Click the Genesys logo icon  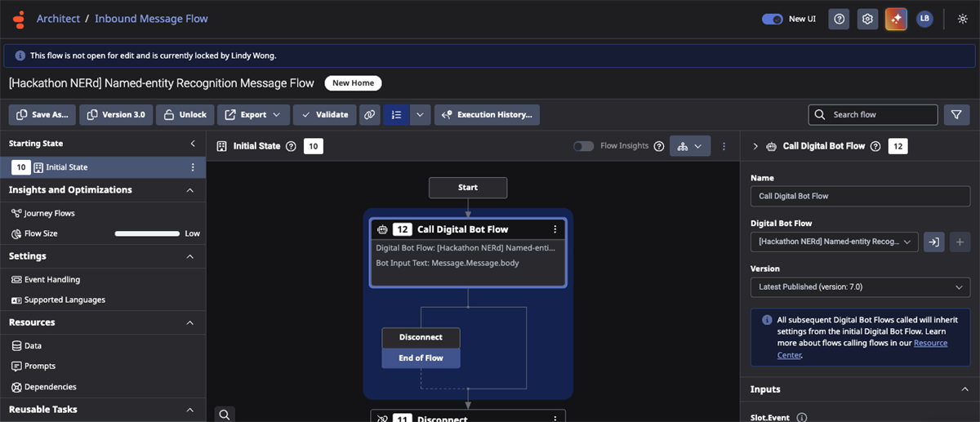(17, 18)
